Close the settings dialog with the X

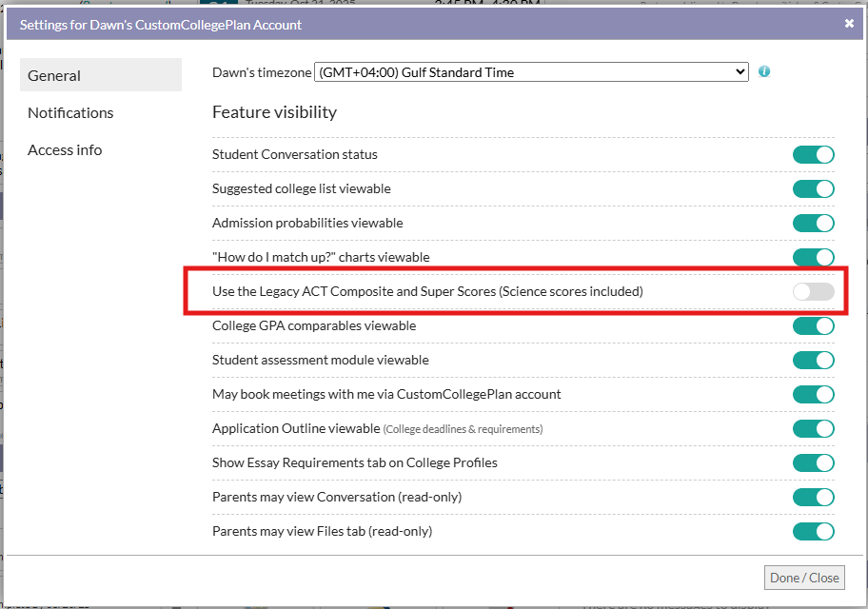tap(849, 24)
